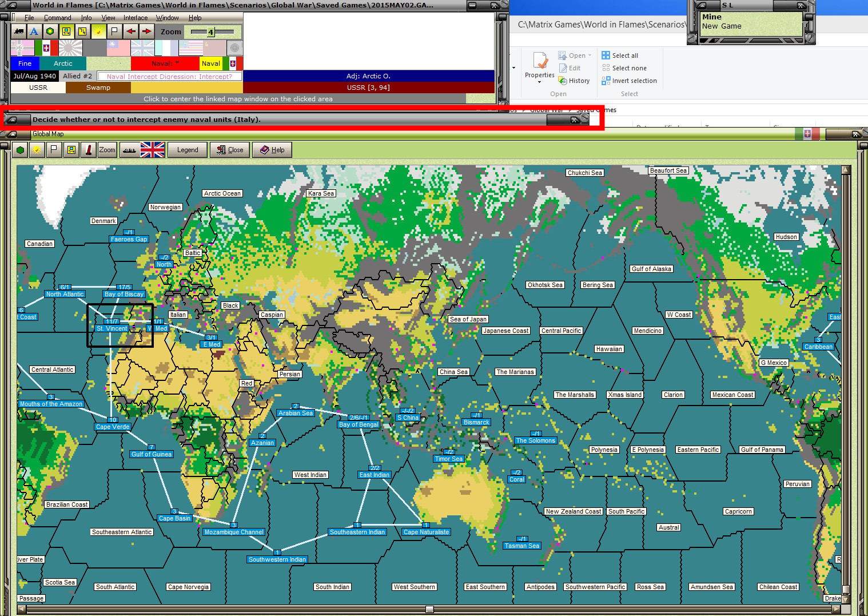Click Select all in the Explorer ribbon
The width and height of the screenshot is (868, 616).
[x=620, y=55]
